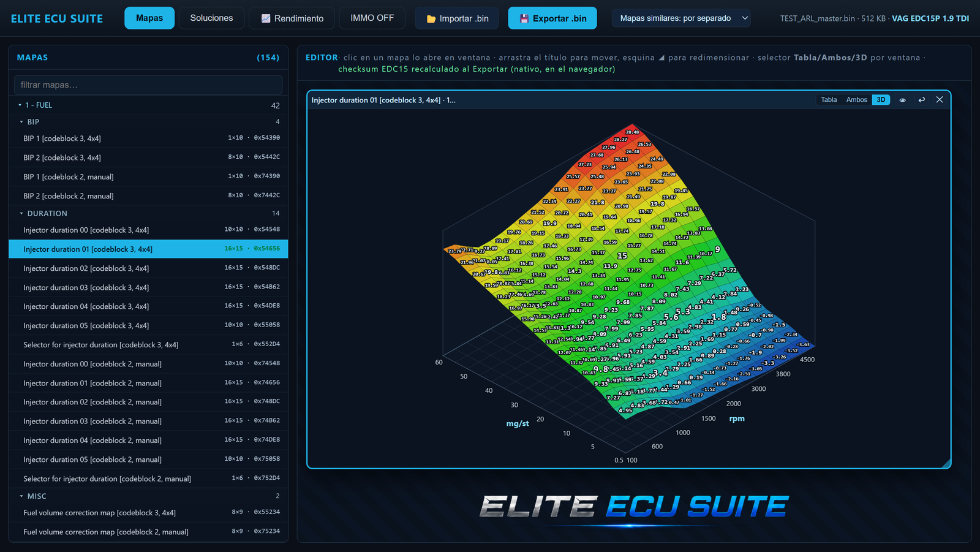Open the Rendimiento tab
This screenshot has width=980, height=552.
[292, 18]
